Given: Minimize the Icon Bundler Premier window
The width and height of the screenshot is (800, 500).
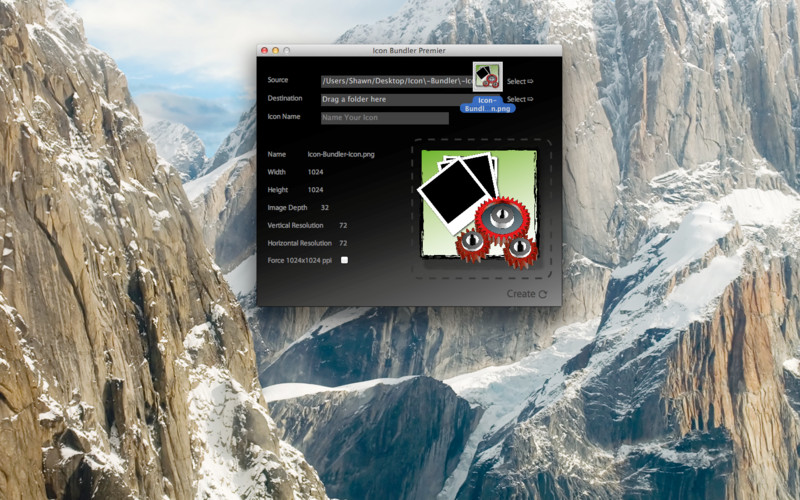Looking at the screenshot, I should coord(276,50).
